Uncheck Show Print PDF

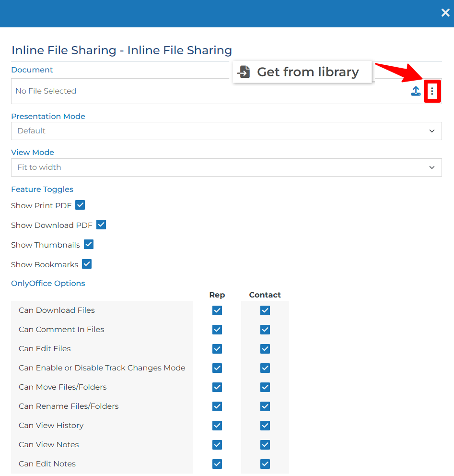click(x=81, y=205)
